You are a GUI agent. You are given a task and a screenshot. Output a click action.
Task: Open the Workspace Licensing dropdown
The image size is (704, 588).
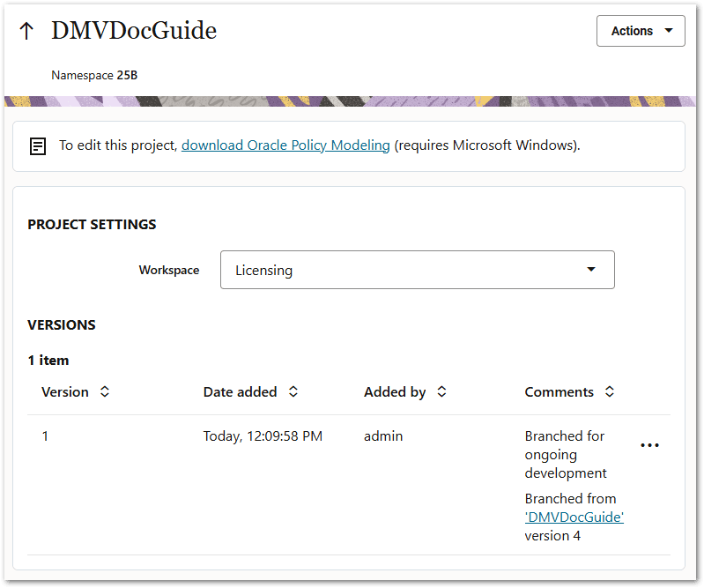[417, 270]
